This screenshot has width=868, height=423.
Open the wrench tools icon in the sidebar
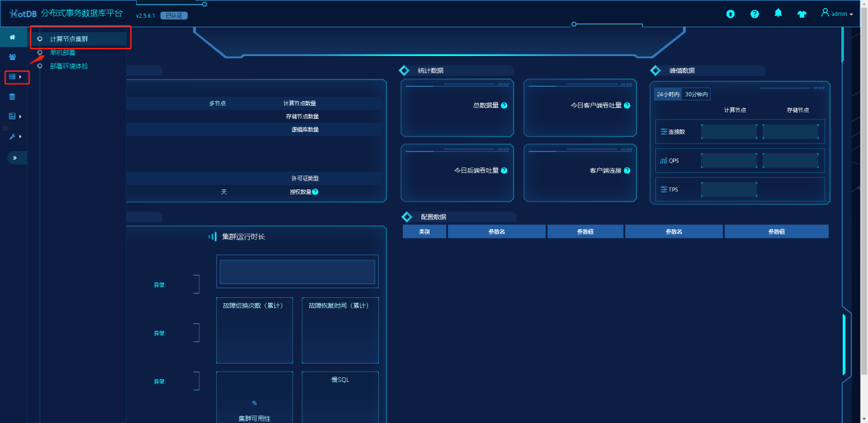point(12,137)
